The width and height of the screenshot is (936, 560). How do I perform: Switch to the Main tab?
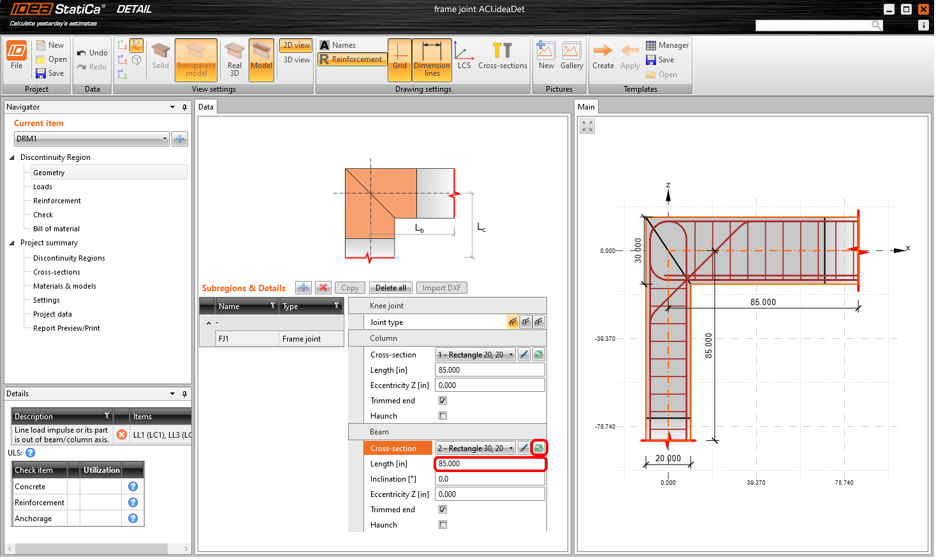point(586,107)
